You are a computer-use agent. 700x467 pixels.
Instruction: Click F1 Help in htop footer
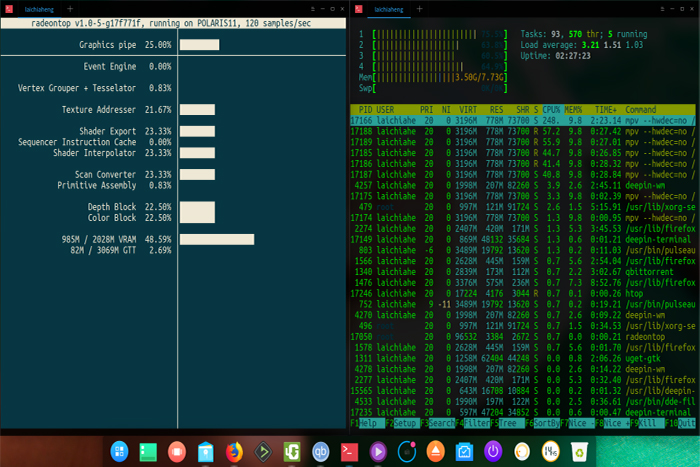(x=368, y=423)
